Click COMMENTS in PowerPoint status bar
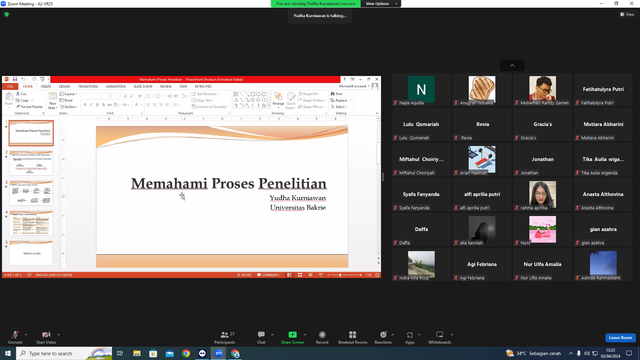Image resolution: width=640 pixels, height=360 pixels. click(x=268, y=275)
